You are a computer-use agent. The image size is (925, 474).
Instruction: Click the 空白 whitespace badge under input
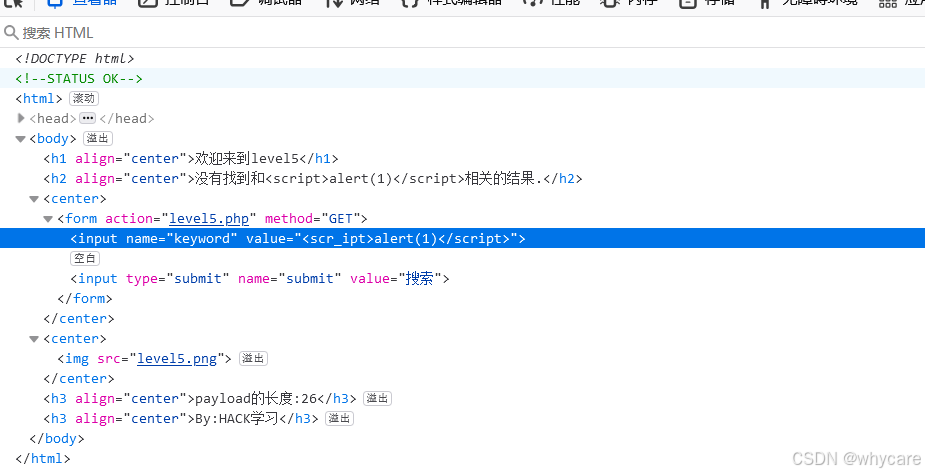pos(85,258)
